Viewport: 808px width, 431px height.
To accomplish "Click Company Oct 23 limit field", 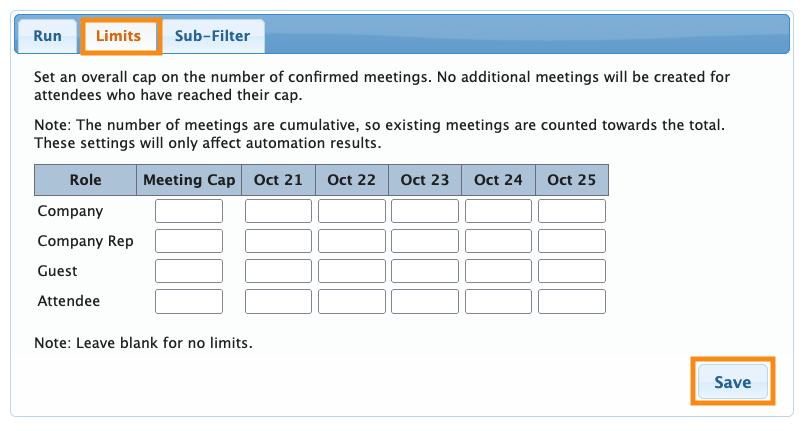I will (425, 211).
